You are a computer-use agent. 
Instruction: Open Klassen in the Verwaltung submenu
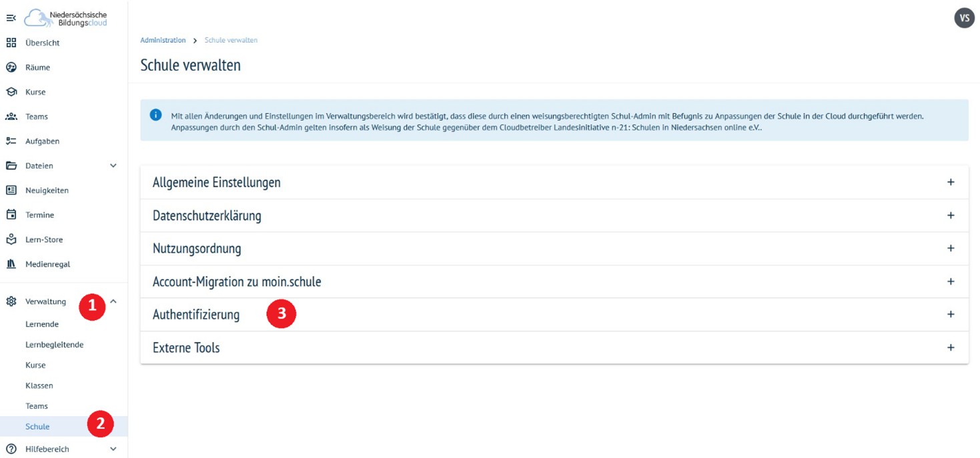[x=39, y=385]
